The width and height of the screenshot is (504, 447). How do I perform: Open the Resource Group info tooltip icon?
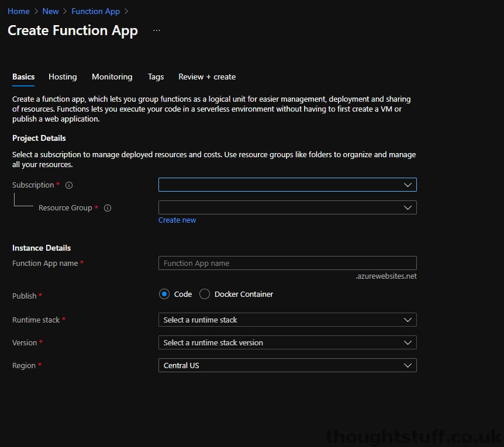(x=108, y=208)
